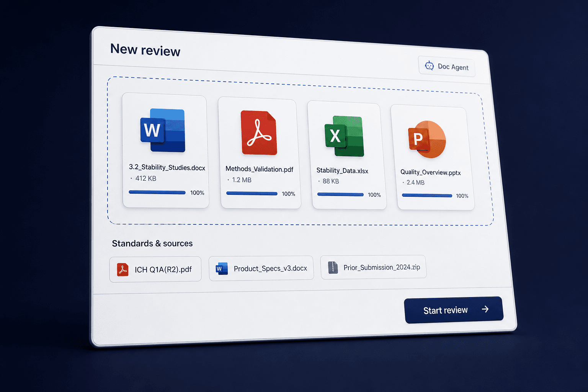Click the Methods_Validation.pdf upload progress bar
588x392 pixels.
coord(252,193)
